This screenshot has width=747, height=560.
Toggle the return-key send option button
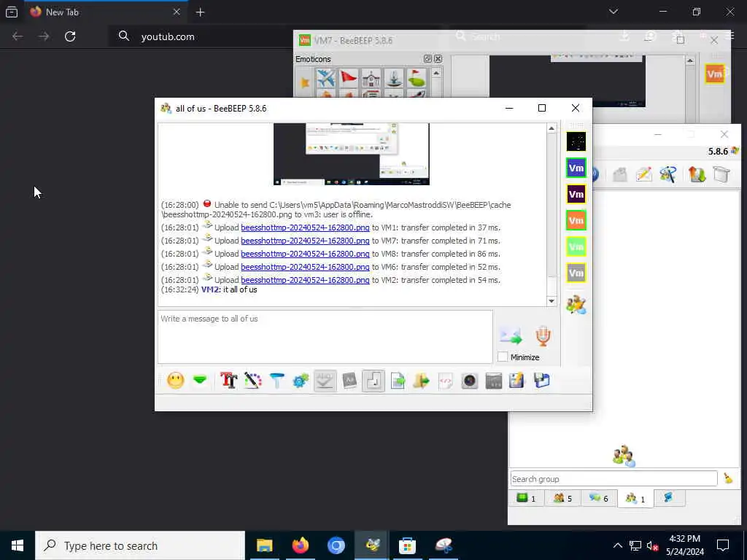pos(373,381)
